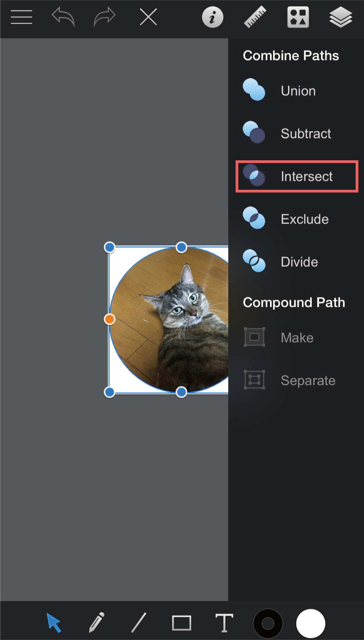The image size is (364, 640).
Task: Separate the compound path
Action: [x=296, y=380]
